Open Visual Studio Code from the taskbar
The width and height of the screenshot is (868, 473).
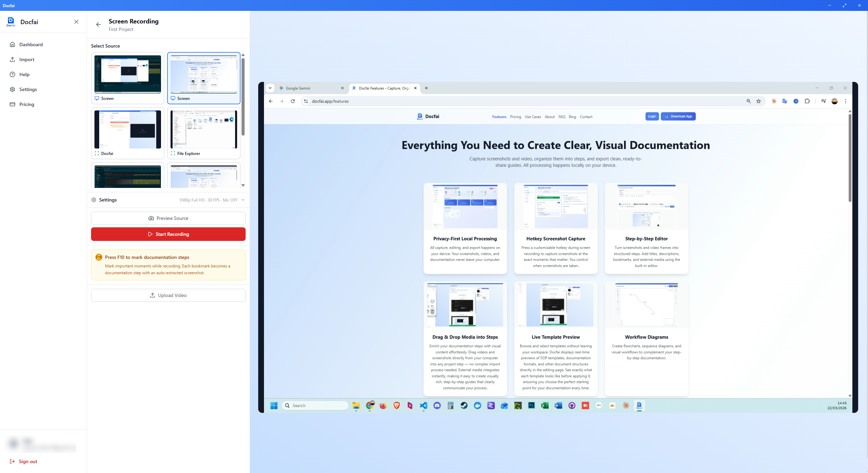tap(423, 405)
